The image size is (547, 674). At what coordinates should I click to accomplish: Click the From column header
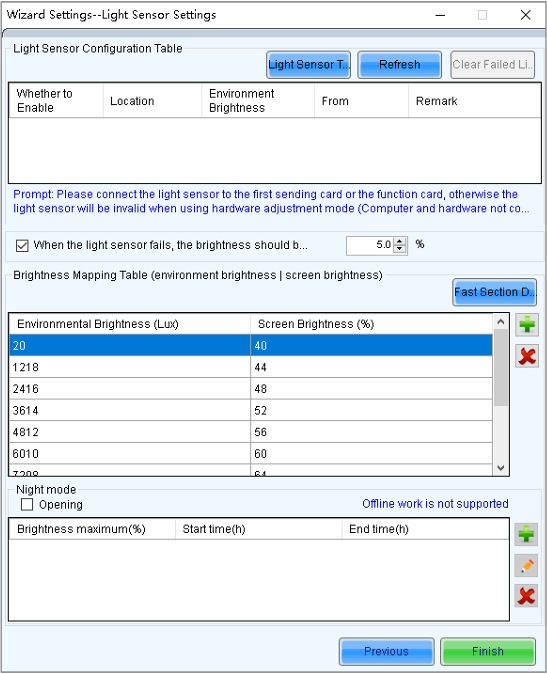(361, 101)
